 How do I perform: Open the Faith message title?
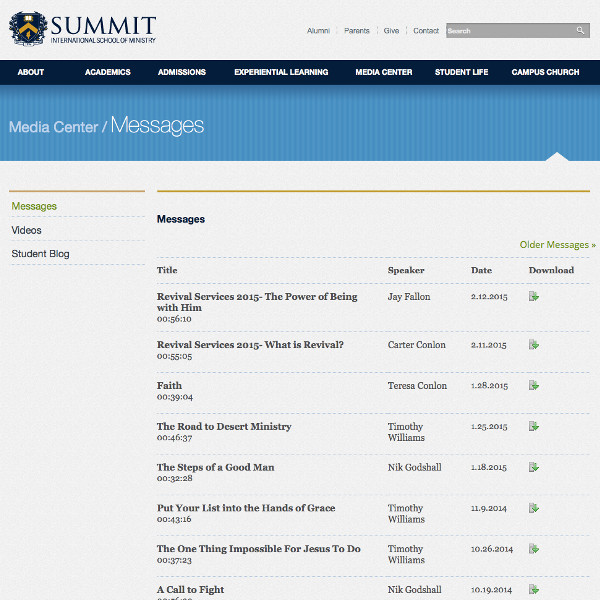pos(169,385)
